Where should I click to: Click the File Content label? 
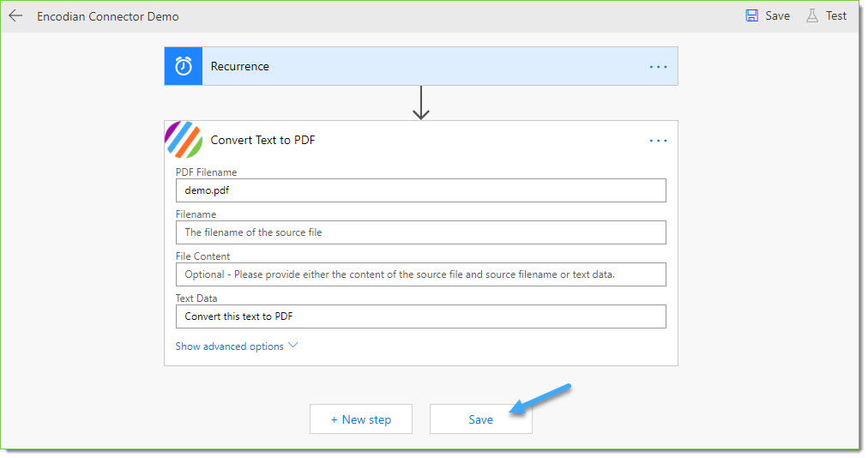click(202, 256)
